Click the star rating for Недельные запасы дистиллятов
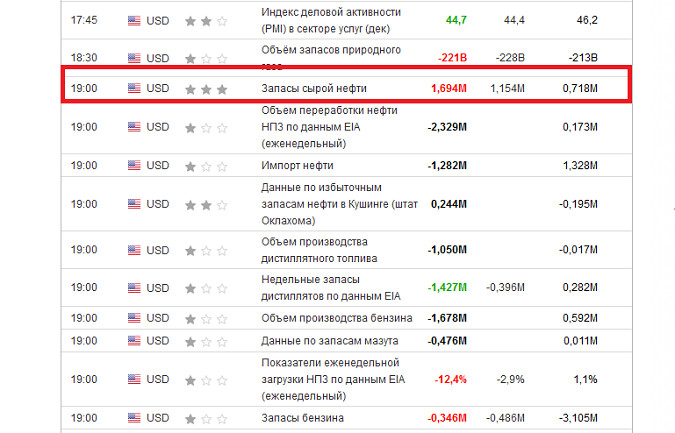 tap(207, 287)
